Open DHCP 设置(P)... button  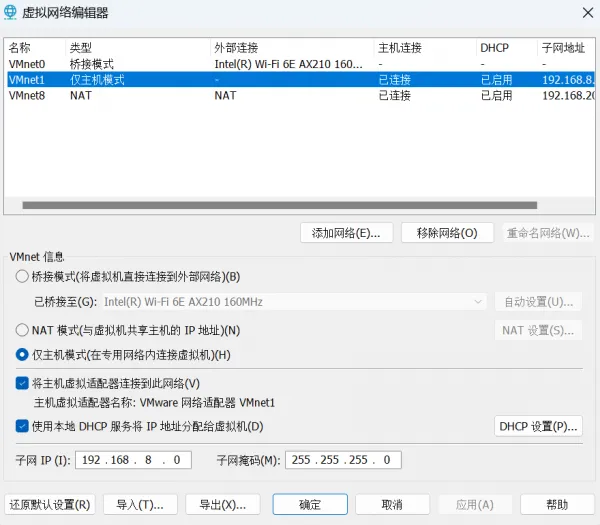(x=538, y=426)
